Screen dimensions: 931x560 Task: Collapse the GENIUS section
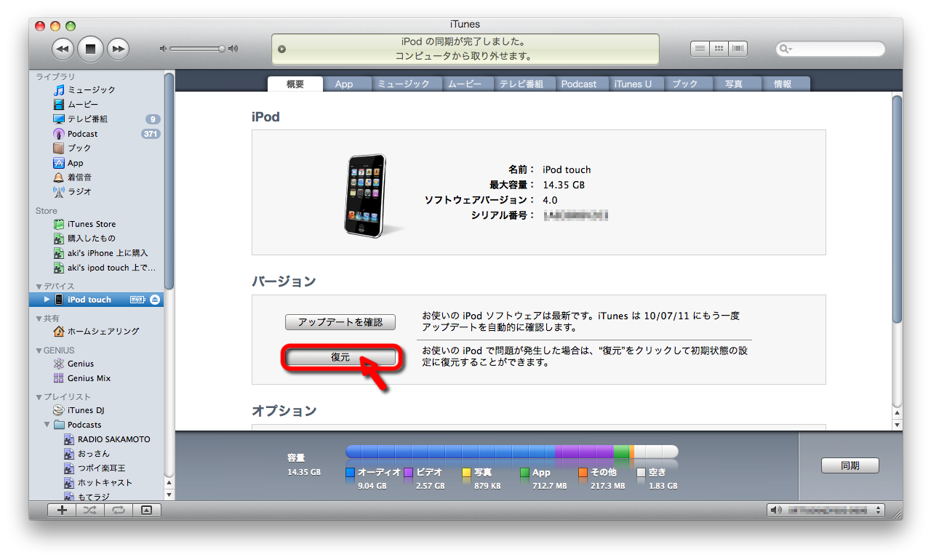(39, 351)
